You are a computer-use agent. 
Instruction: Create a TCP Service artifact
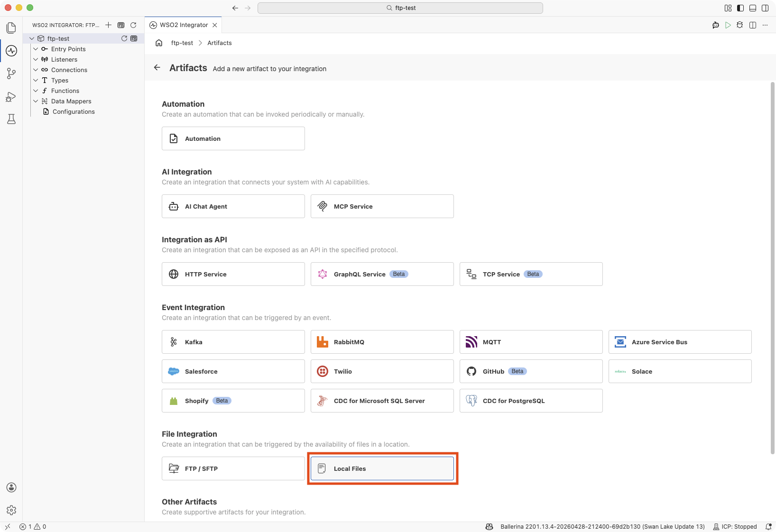(531, 274)
